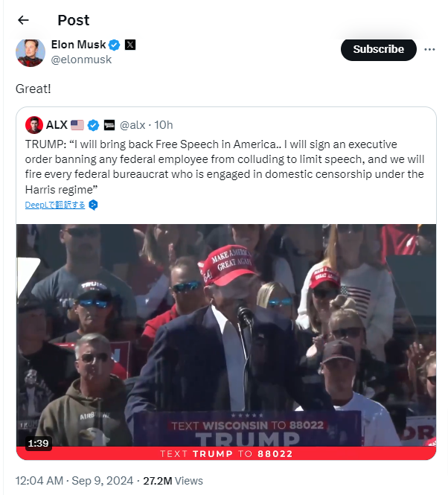Screen dimensions: 448x495
Task: Click the X affiliation badge beside Elon Musk
Action: (x=130, y=45)
